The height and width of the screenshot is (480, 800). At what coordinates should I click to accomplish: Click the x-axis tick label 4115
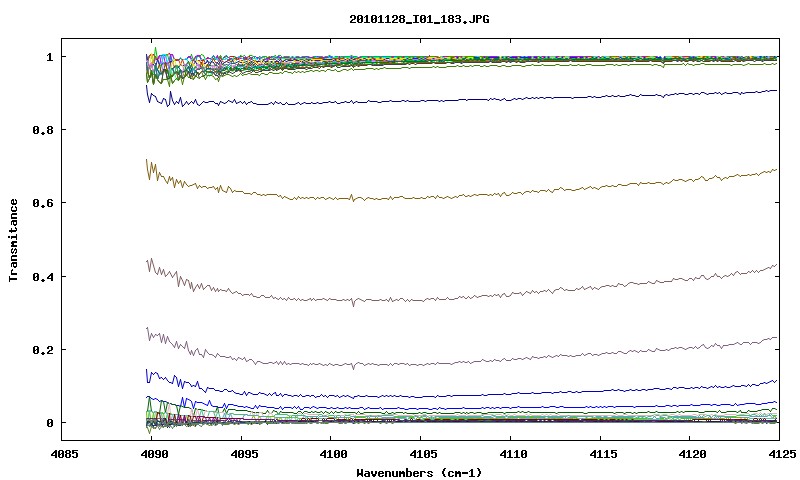coord(603,453)
